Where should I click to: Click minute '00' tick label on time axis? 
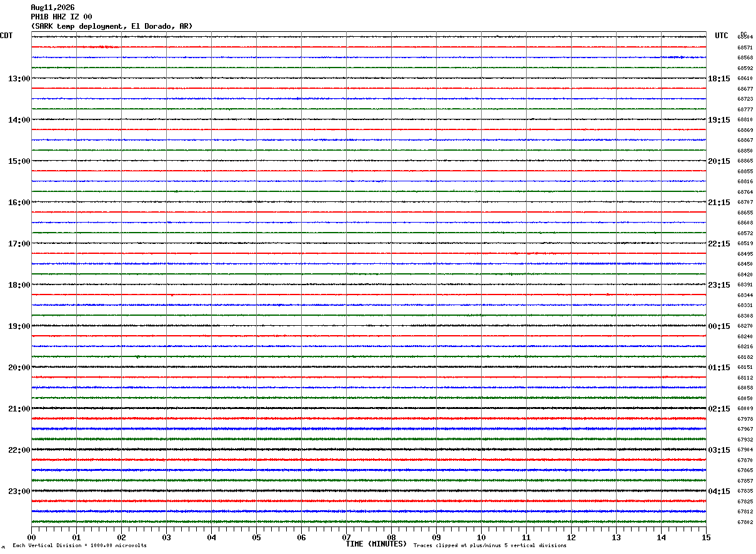point(31,537)
